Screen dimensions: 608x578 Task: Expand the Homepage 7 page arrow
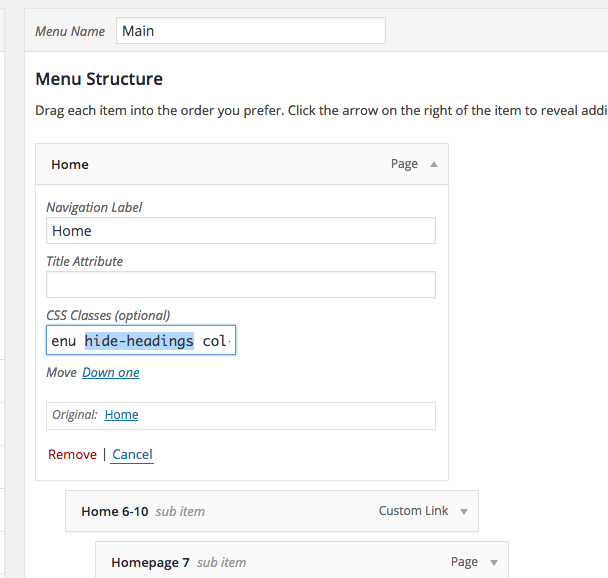tap(494, 562)
